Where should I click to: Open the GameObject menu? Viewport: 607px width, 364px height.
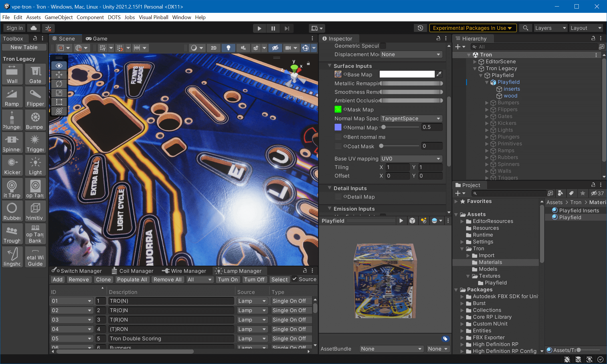(59, 17)
